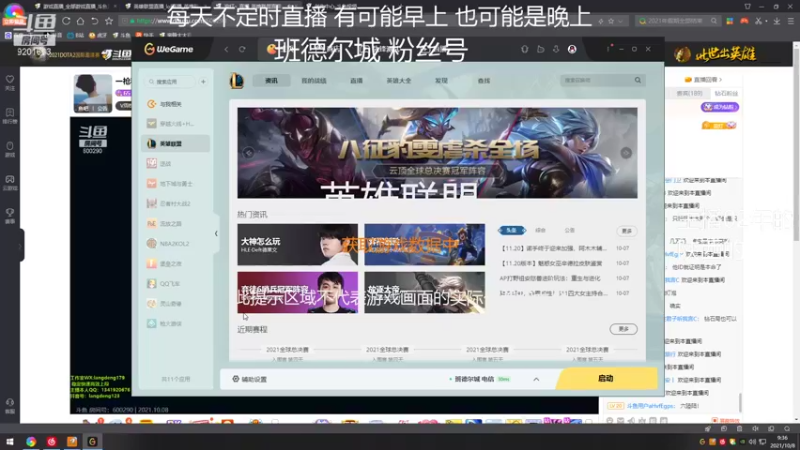This screenshot has width=800, height=450.
Task: Open WeGame from the taskbar
Action: click(92, 441)
